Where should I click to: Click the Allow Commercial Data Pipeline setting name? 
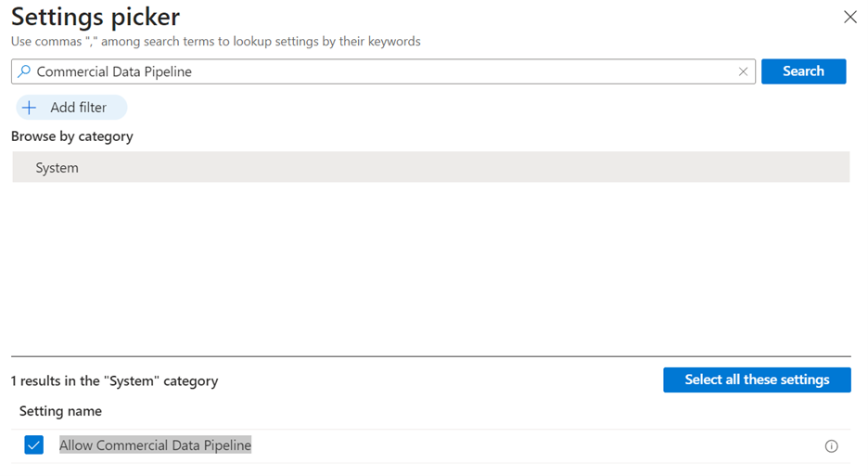(155, 445)
